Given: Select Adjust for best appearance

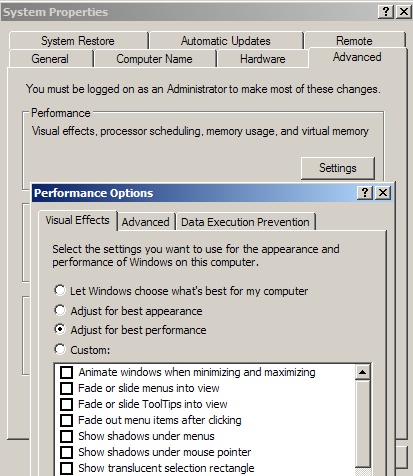Looking at the screenshot, I should 60,310.
